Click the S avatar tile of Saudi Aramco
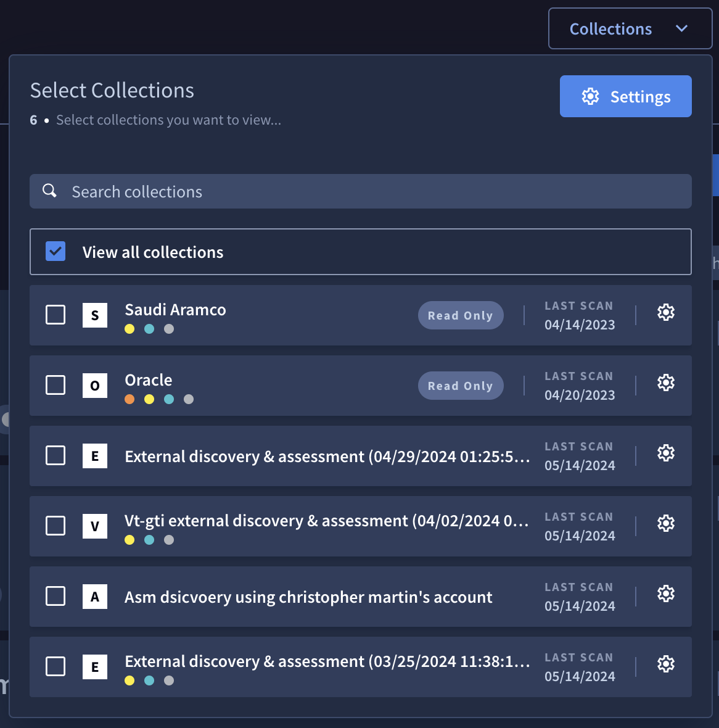Viewport: 719px width, 728px height. (x=95, y=315)
